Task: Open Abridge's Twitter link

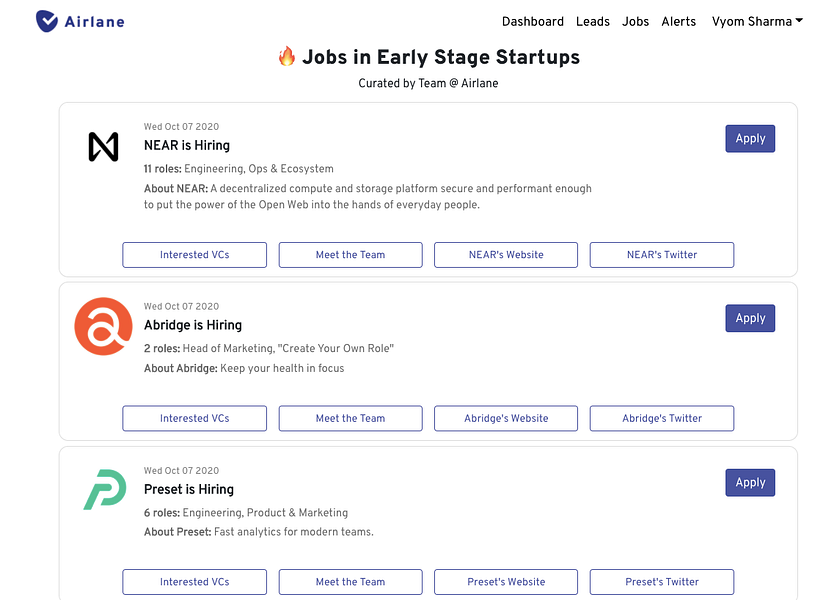Action: (x=662, y=418)
